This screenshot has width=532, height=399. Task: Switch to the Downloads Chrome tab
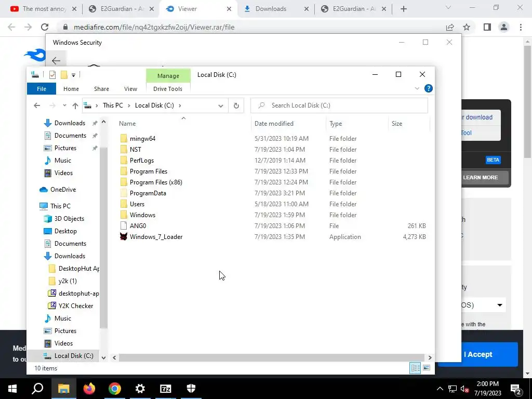click(271, 9)
